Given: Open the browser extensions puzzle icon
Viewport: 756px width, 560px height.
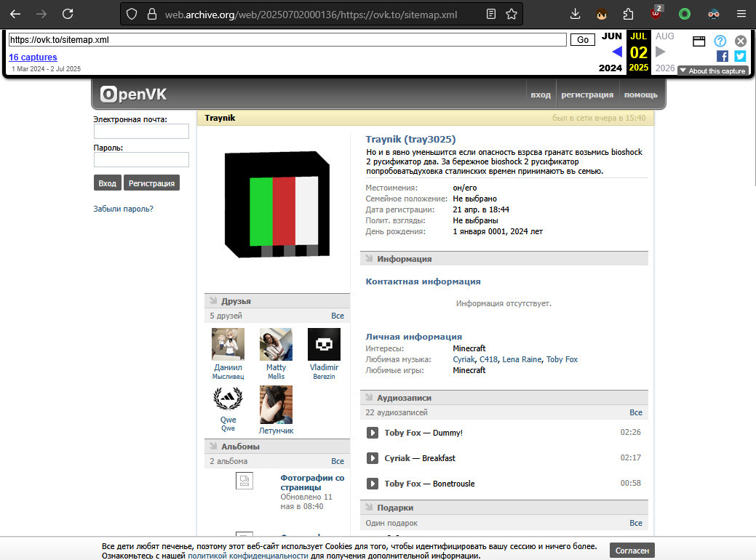Looking at the screenshot, I should (628, 14).
